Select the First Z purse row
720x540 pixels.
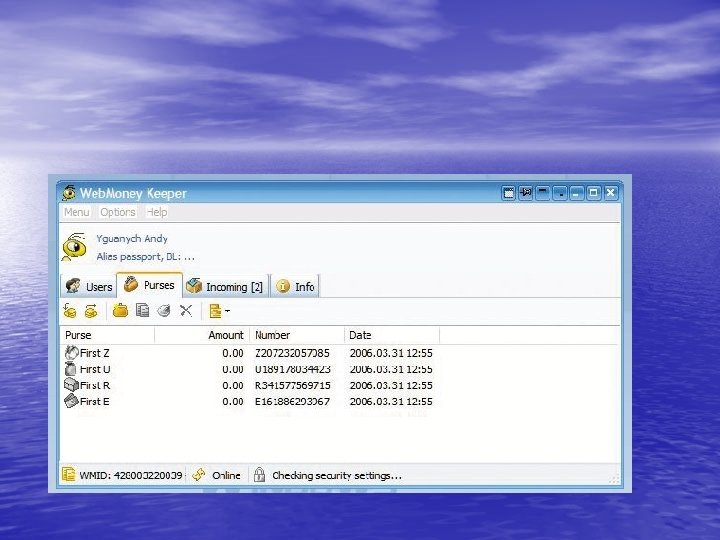(x=95, y=353)
